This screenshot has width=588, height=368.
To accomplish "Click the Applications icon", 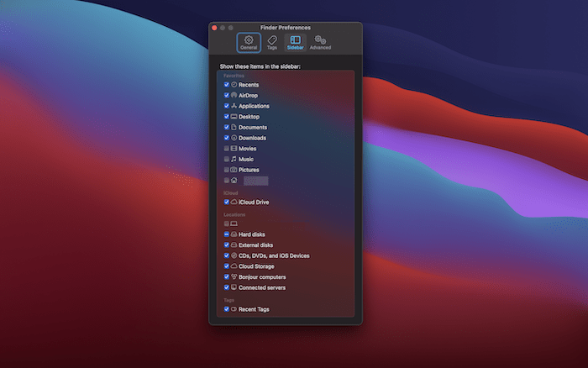I will [x=234, y=106].
